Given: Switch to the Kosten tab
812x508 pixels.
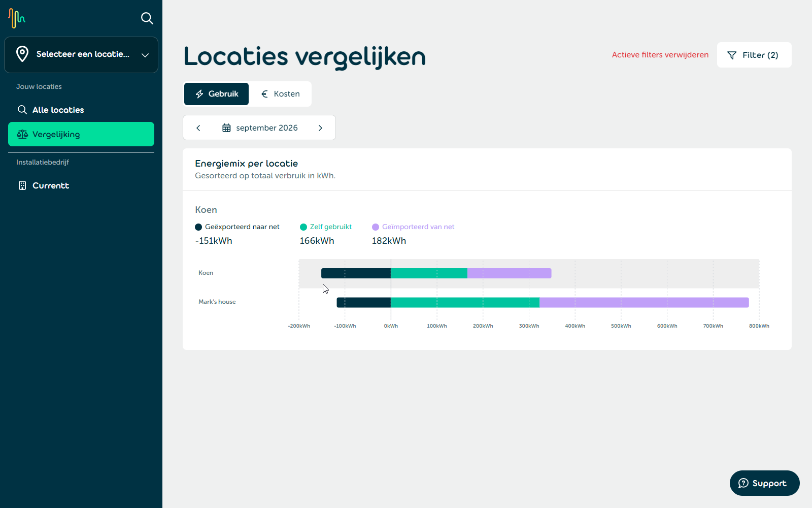Looking at the screenshot, I should tap(280, 94).
